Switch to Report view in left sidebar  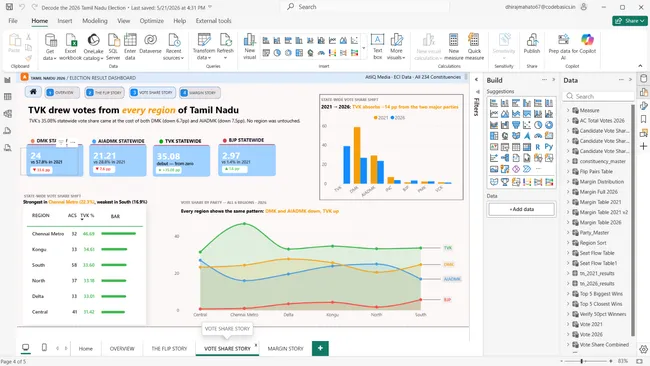click(x=7, y=80)
